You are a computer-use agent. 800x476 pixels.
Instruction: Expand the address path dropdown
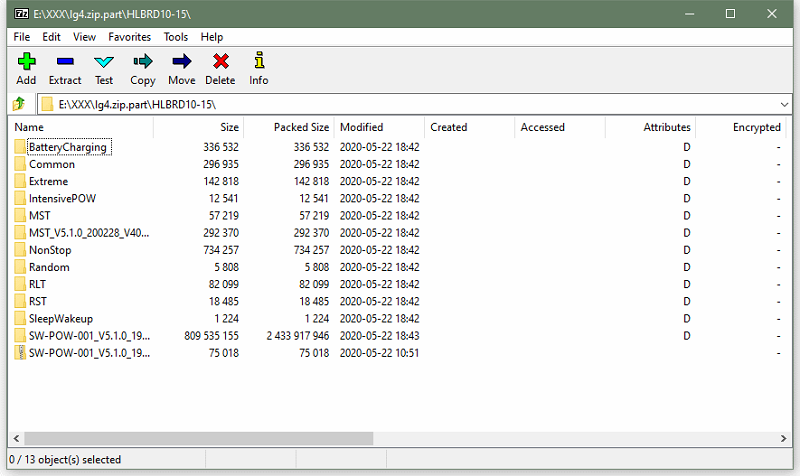(783, 104)
